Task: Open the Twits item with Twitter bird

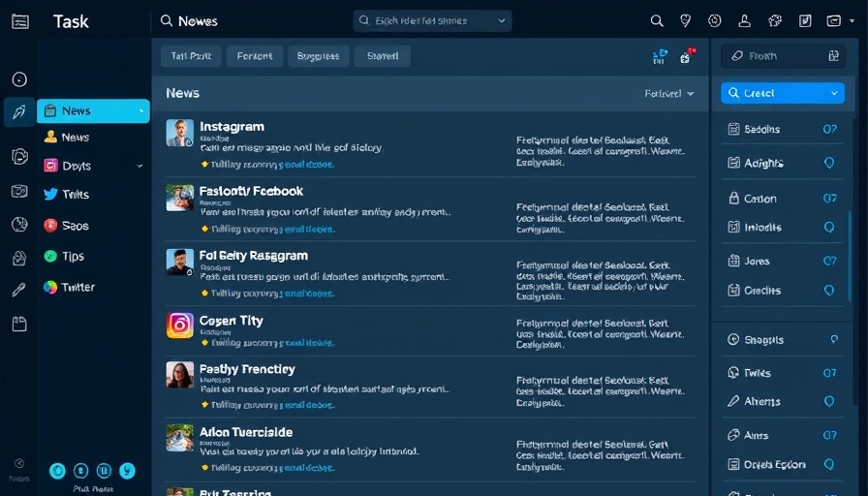Action: click(x=67, y=195)
